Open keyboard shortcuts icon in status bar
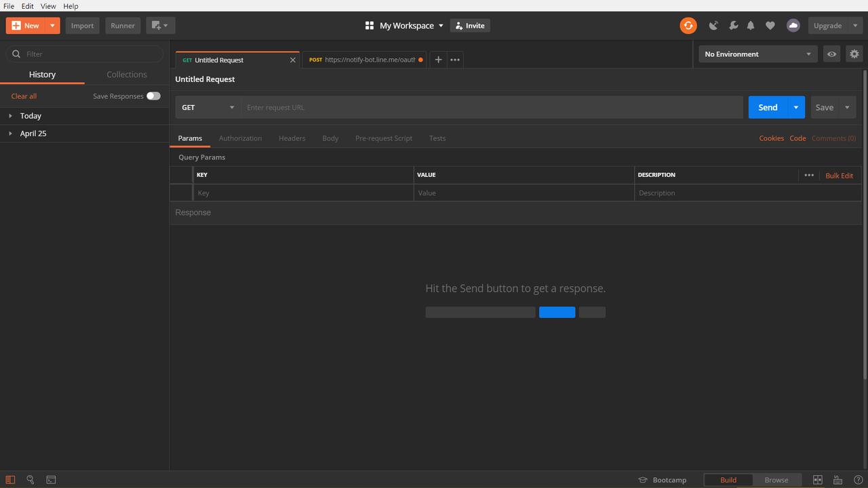 (x=838, y=480)
